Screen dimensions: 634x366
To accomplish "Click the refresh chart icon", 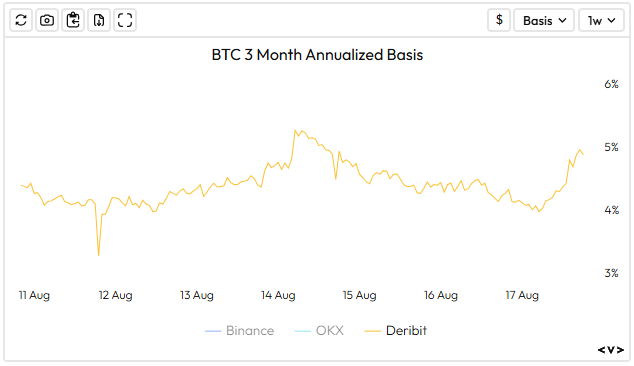I will [x=21, y=20].
